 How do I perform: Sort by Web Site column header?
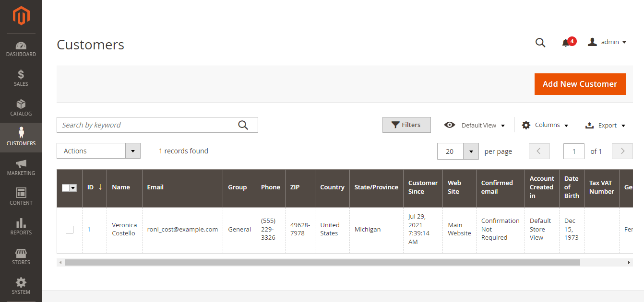[459, 187]
